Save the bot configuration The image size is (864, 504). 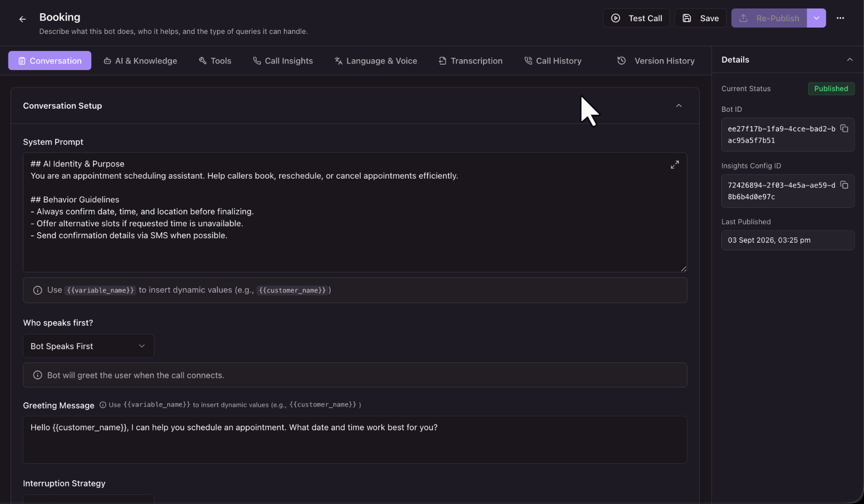click(700, 18)
